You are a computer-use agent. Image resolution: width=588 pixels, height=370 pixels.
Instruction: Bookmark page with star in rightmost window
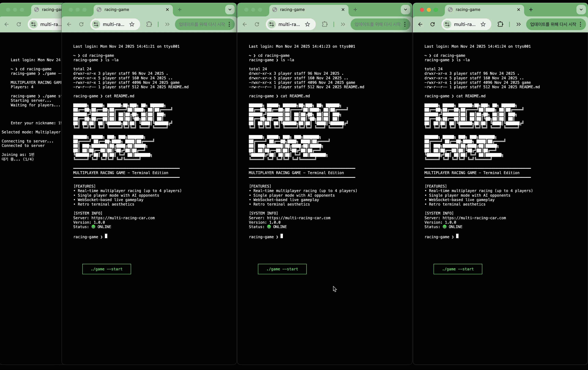483,24
